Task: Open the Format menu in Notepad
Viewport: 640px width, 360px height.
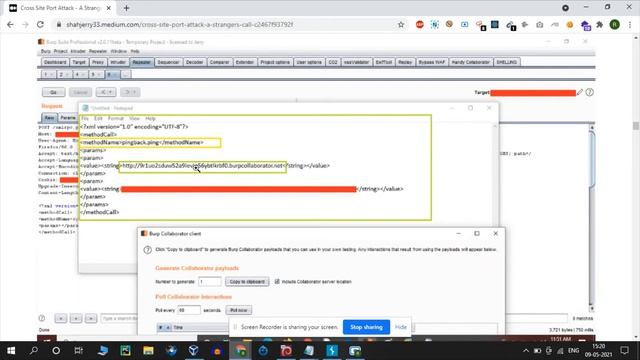Action: pyautogui.click(x=116, y=118)
